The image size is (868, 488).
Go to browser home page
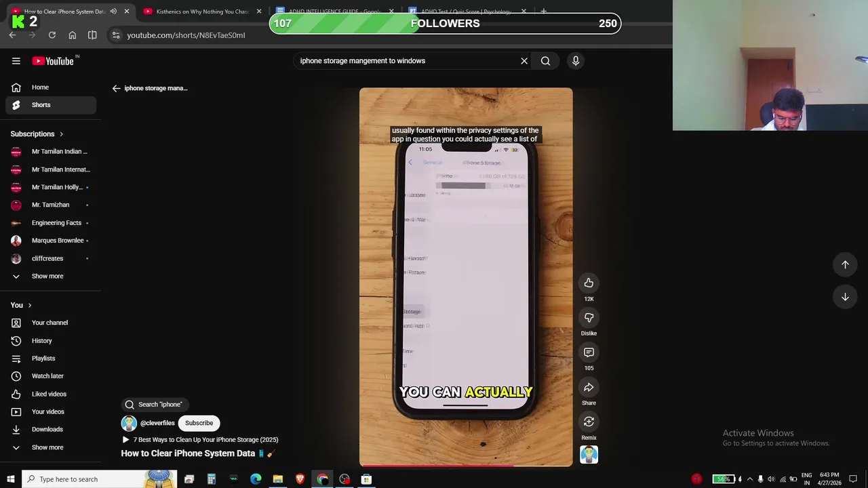(73, 35)
